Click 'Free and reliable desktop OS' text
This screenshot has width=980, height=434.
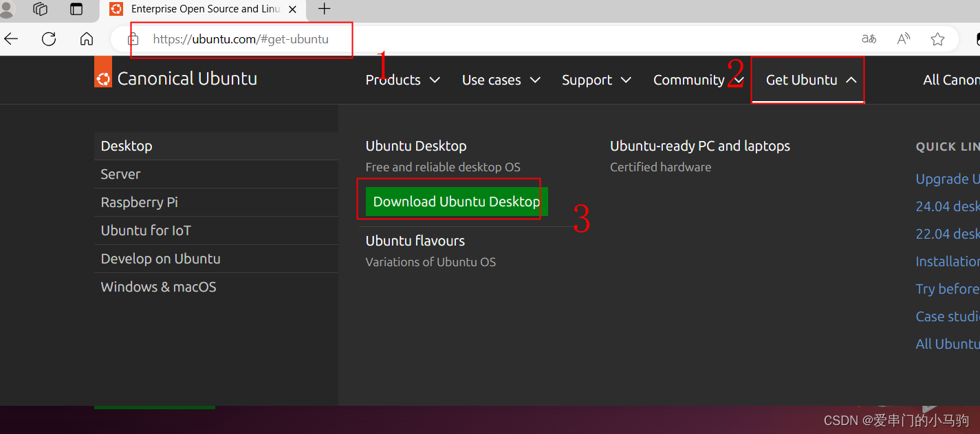443,167
